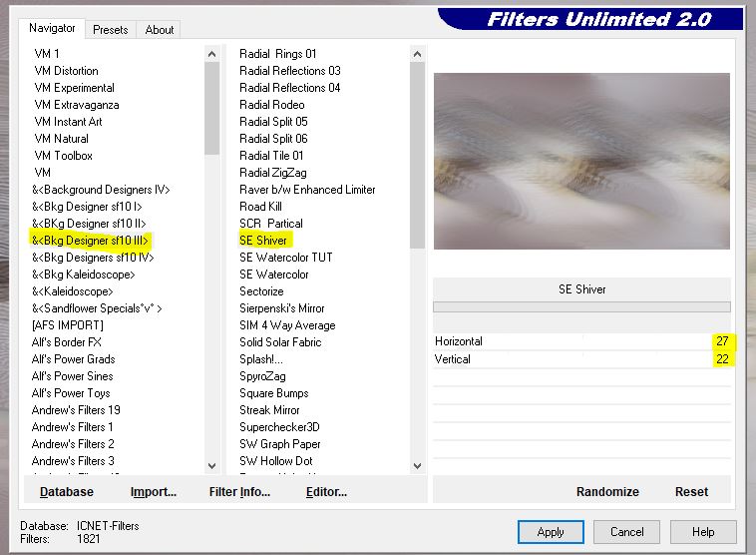Reset the SE Shiver parameters
The height and width of the screenshot is (555, 756).
pos(691,491)
